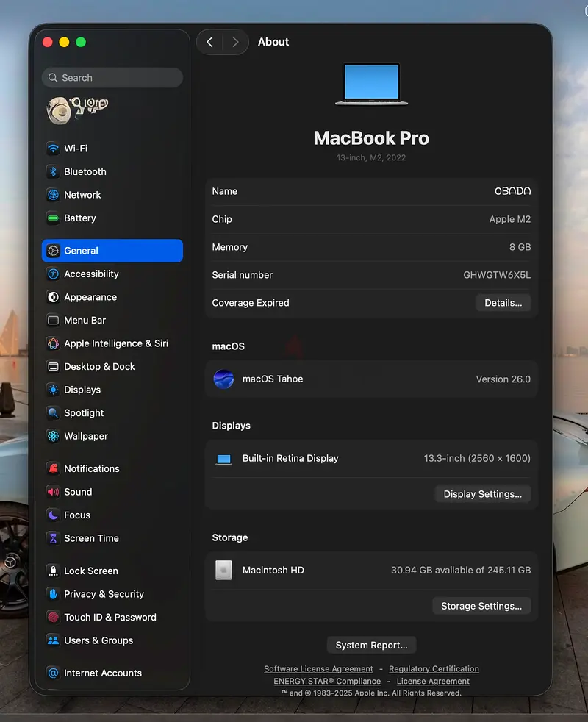The width and height of the screenshot is (588, 722).
Task: Click the Sound speaker icon
Action: tap(54, 492)
